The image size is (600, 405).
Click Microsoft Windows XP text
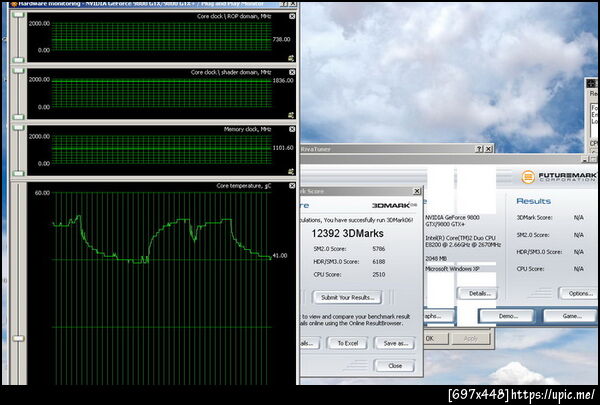click(452, 269)
